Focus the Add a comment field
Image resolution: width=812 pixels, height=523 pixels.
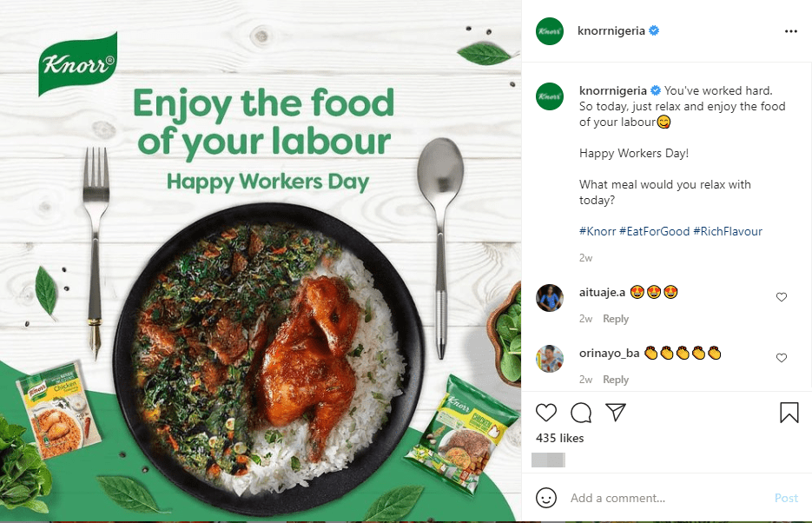[x=668, y=498]
